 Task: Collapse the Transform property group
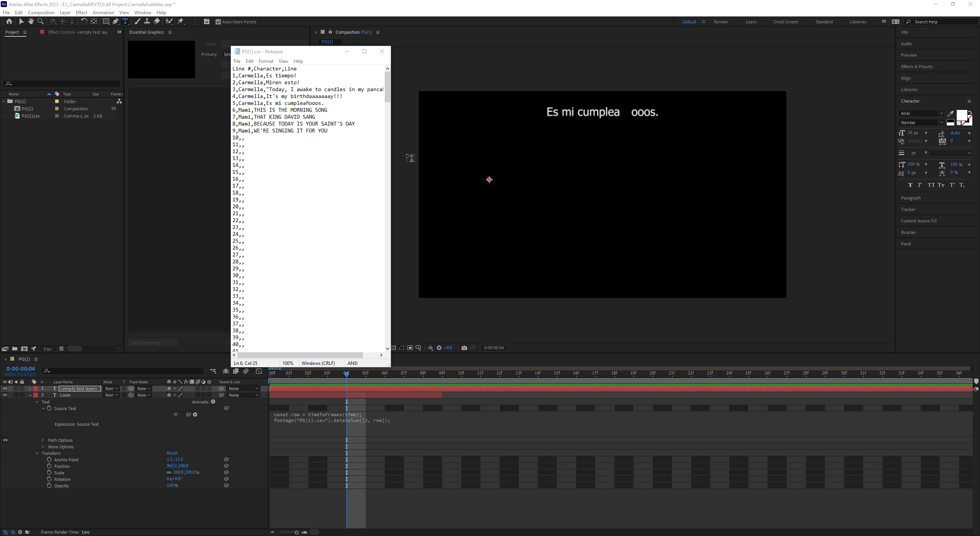tap(37, 453)
